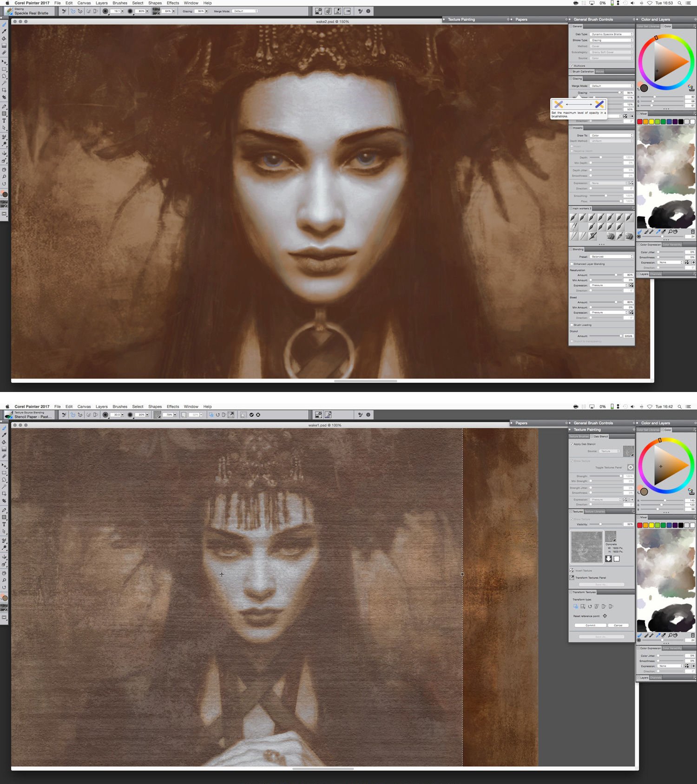Open Source dropdown in Dab Stencil tab
The image size is (697, 784).
[609, 451]
